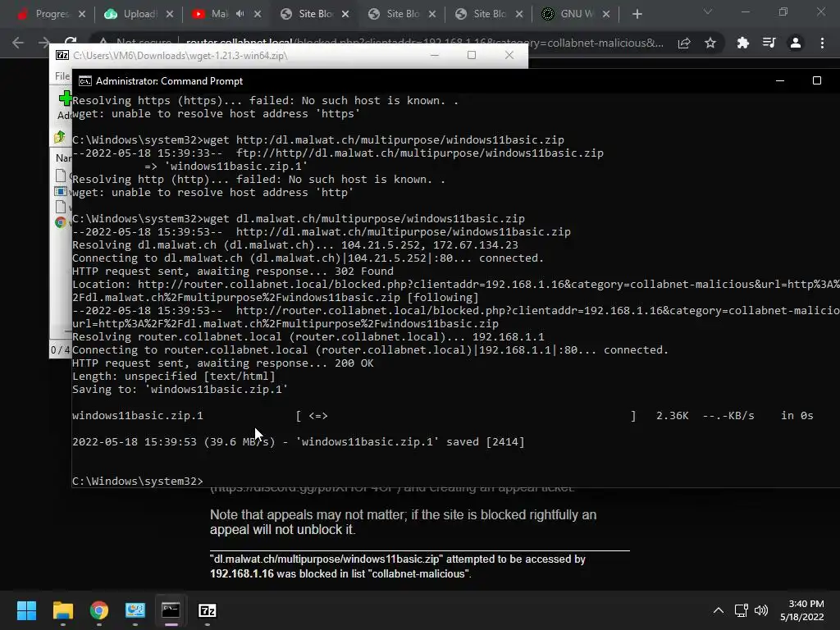Image resolution: width=840 pixels, height=630 pixels.
Task: Minimize the Chrome window
Action: click(x=745, y=11)
